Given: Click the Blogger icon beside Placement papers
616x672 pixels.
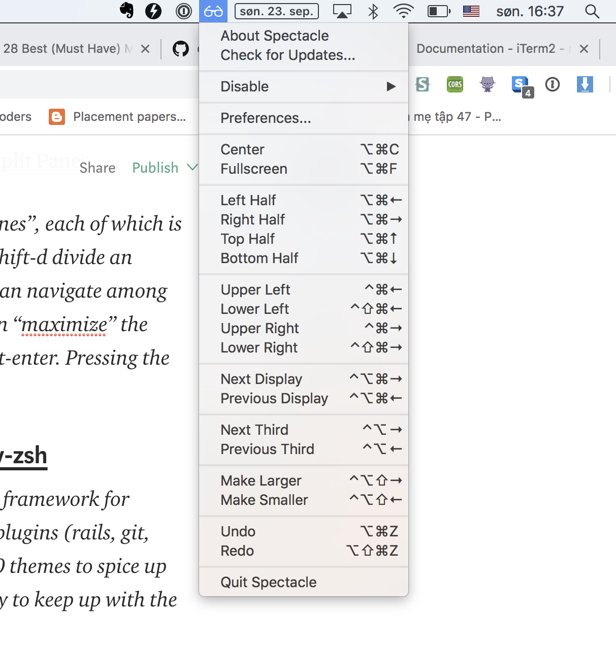Looking at the screenshot, I should click(x=57, y=117).
